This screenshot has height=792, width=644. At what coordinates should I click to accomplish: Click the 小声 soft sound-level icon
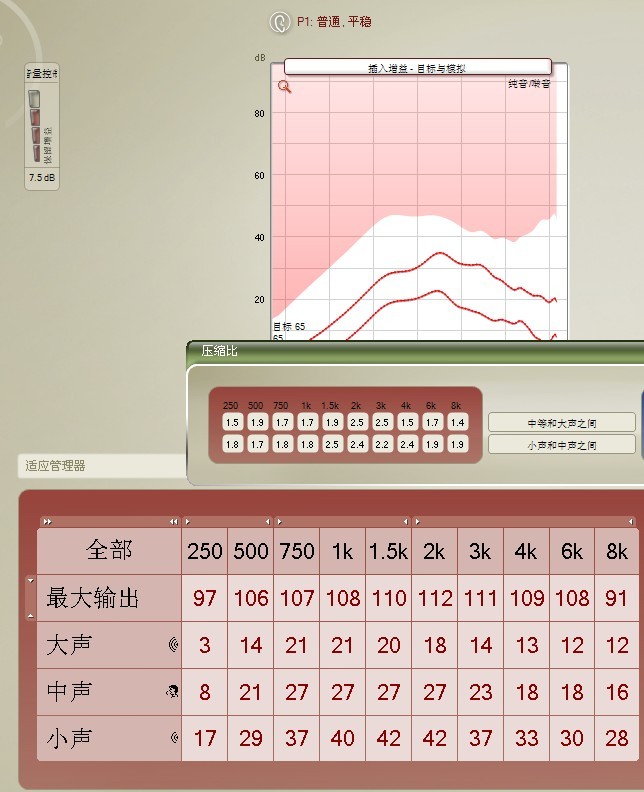174,738
